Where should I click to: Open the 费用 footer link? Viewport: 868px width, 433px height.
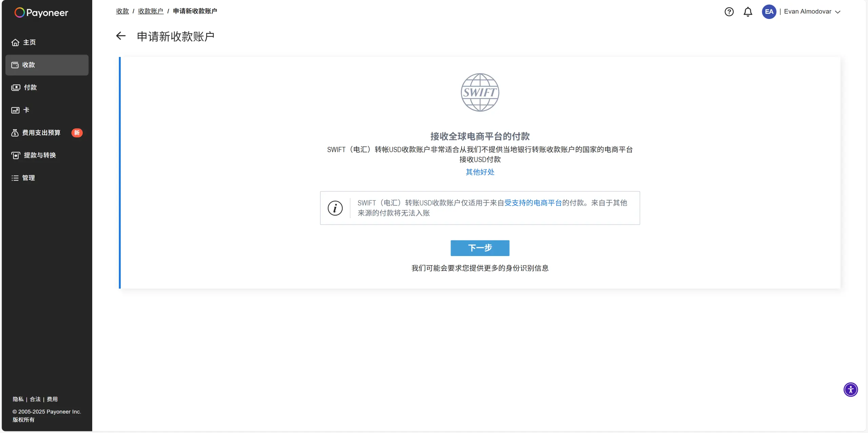tap(52, 399)
